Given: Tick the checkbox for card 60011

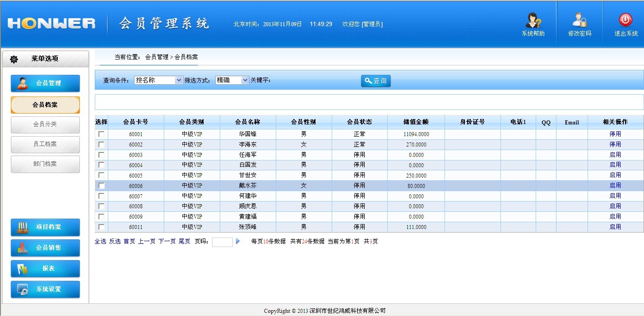Looking at the screenshot, I should pos(102,227).
